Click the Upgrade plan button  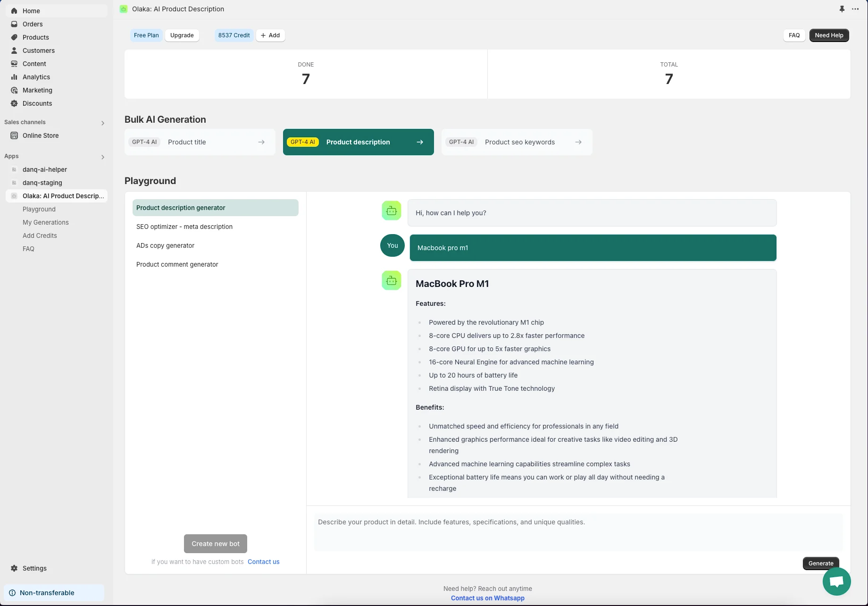pyautogui.click(x=182, y=35)
